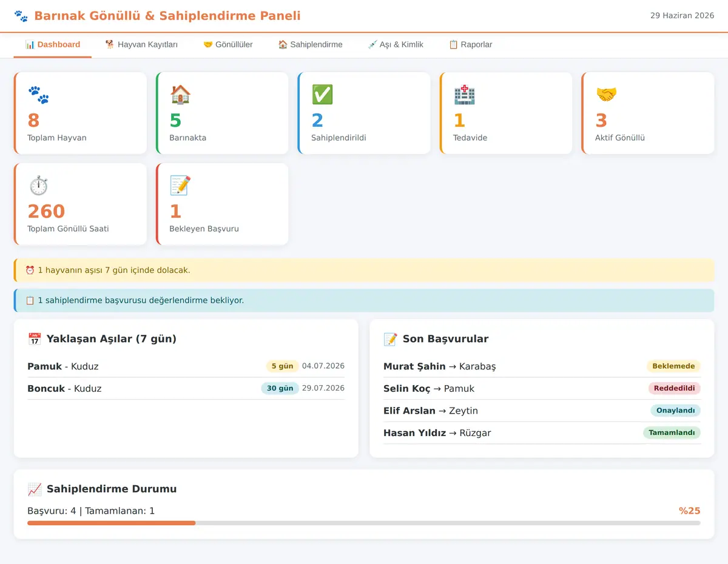Viewport: 728px width, 564px height.
Task: Click the Selin Koç → Pamuk application
Action: click(542, 388)
